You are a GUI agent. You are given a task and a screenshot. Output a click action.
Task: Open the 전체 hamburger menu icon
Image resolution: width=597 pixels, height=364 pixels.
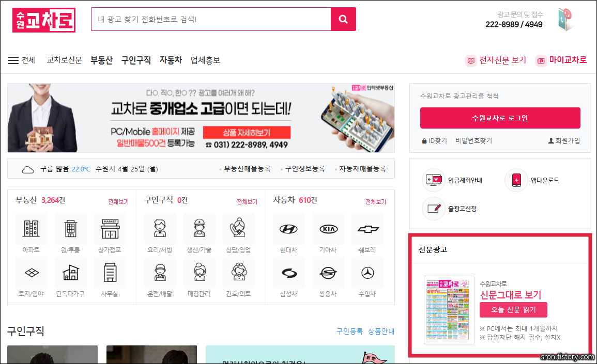13,60
